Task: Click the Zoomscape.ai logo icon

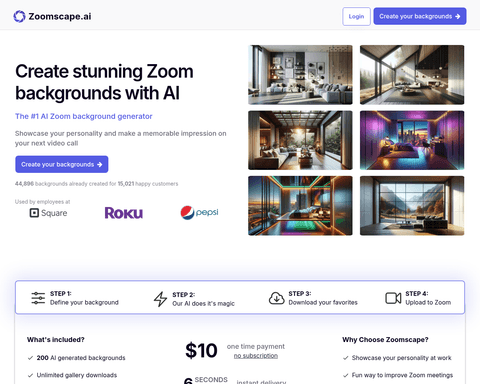Action: (x=19, y=16)
